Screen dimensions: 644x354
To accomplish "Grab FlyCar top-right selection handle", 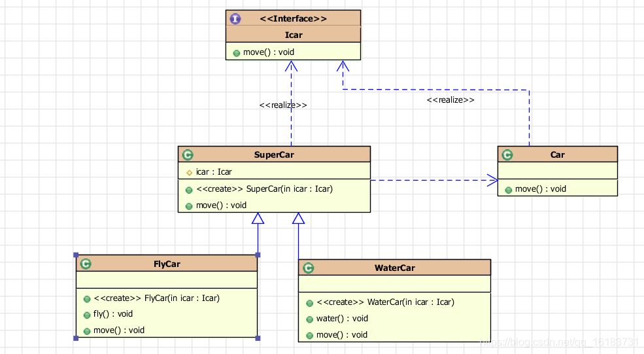I will [x=258, y=255].
